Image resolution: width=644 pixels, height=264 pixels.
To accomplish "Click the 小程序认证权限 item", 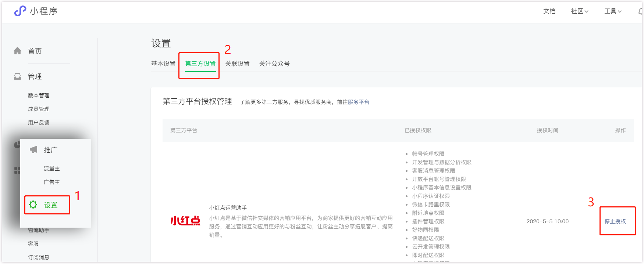I will [431, 196].
